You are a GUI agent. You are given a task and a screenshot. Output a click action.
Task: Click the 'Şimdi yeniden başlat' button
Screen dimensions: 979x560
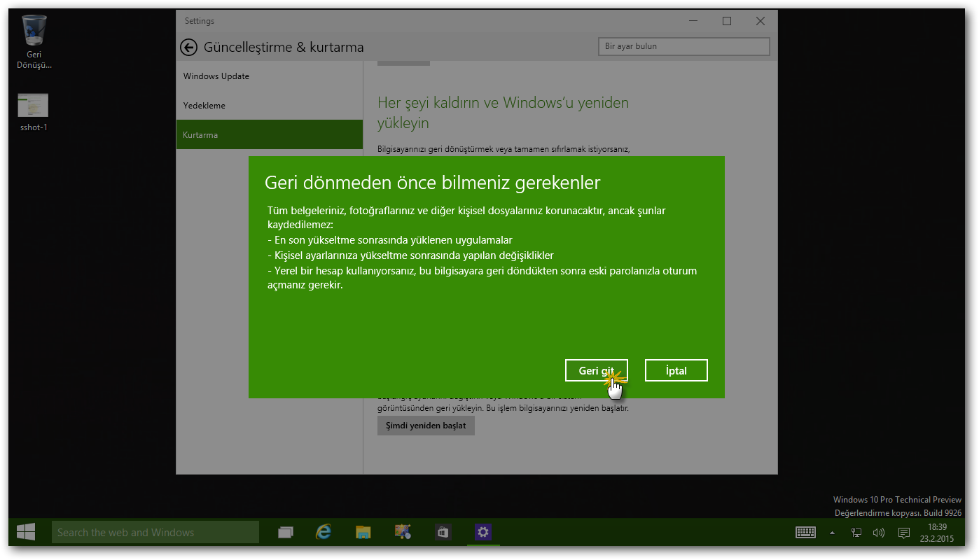[x=426, y=425]
